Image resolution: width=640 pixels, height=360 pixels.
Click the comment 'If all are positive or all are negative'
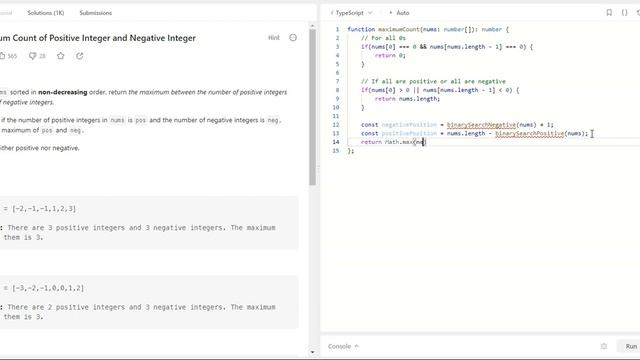(433, 81)
